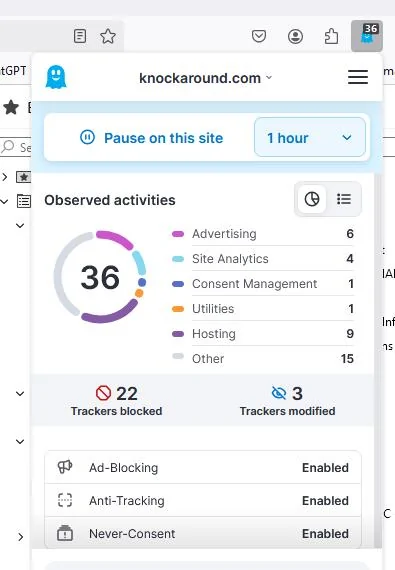Click the Anti-Tracking dashed square icon
Screen dimensions: 395x570
click(65, 500)
